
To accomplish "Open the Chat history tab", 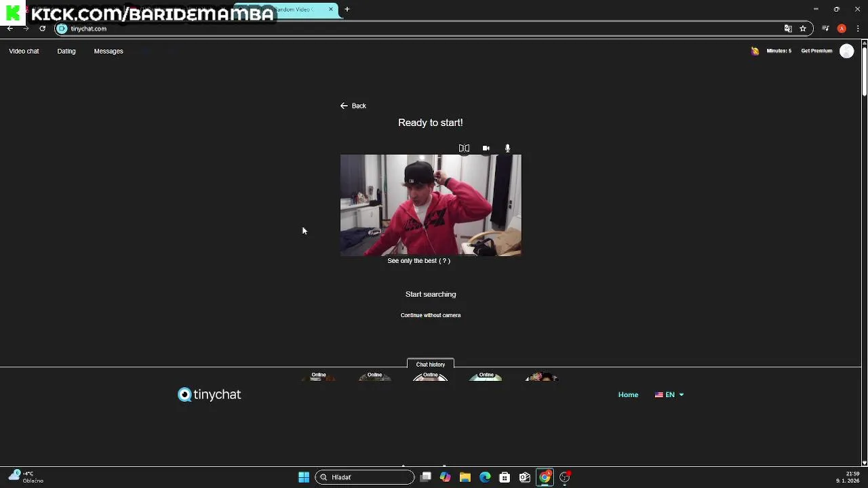I will [431, 364].
